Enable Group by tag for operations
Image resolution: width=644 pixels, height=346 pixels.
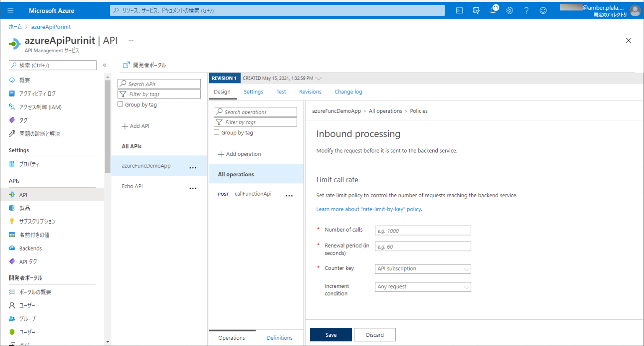click(217, 132)
